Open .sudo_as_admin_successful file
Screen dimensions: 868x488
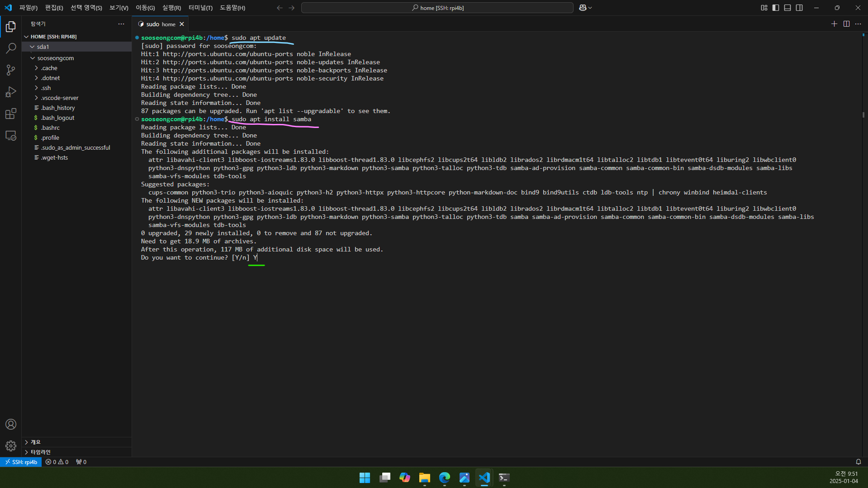[x=76, y=147]
